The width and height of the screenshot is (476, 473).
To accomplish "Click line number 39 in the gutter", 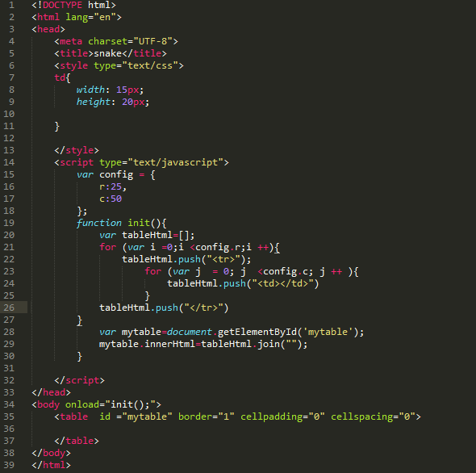I will pos(9,465).
